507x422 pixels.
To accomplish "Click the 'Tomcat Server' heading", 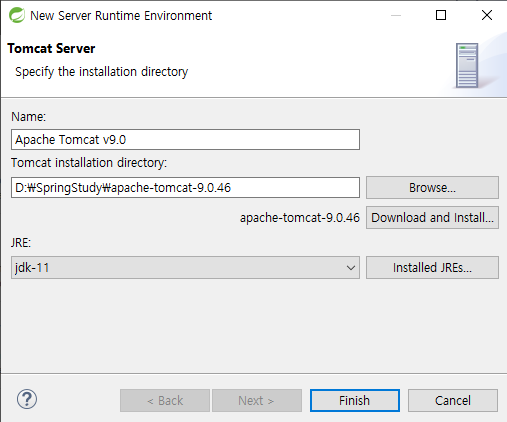I will 51,49.
